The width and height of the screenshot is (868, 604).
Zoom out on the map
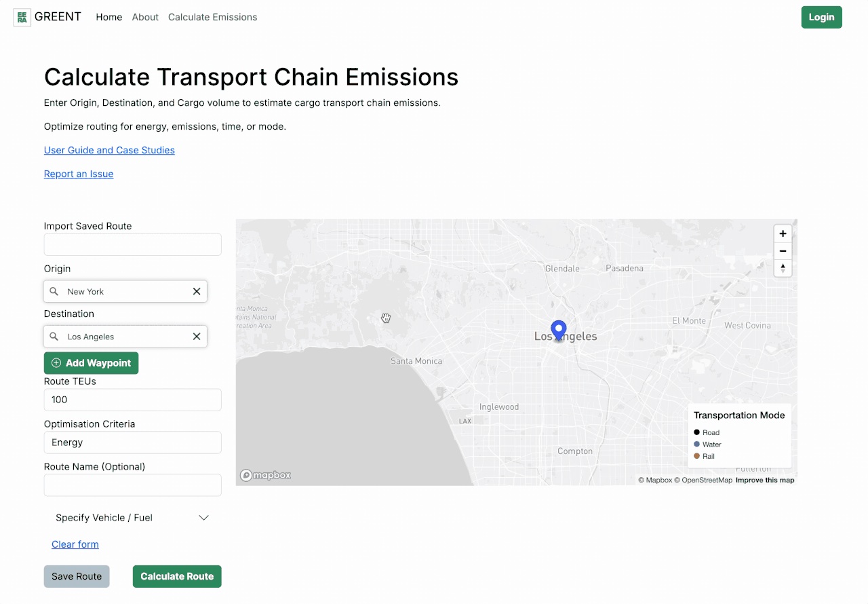(x=783, y=251)
